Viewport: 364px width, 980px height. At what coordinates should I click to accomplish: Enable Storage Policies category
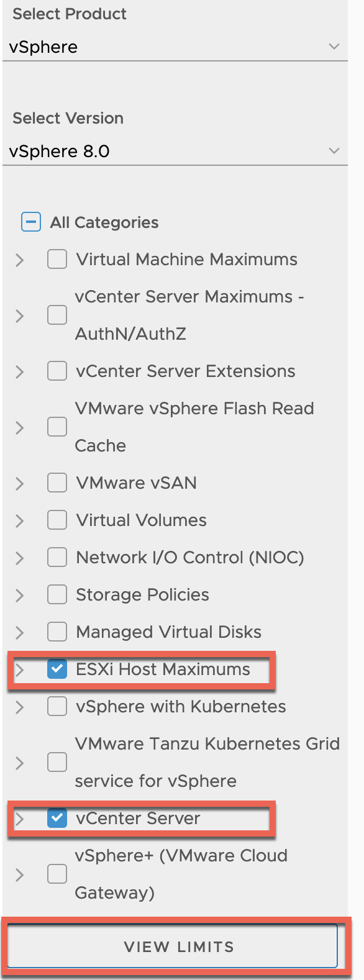click(x=57, y=594)
